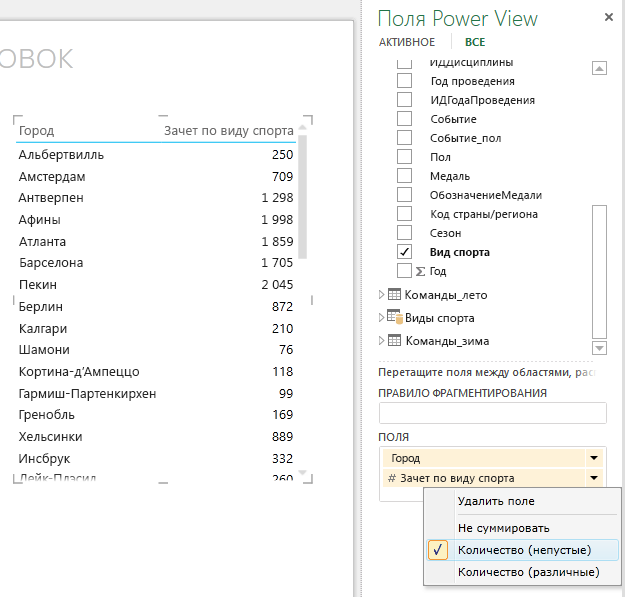Uncheck the Вид спорта field checkbox
This screenshot has width=625, height=597.
[404, 252]
